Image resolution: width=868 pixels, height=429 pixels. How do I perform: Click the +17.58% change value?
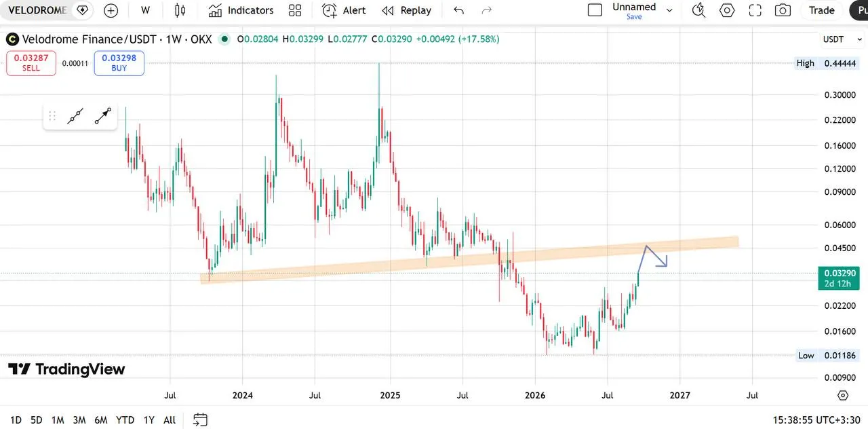tap(479, 39)
